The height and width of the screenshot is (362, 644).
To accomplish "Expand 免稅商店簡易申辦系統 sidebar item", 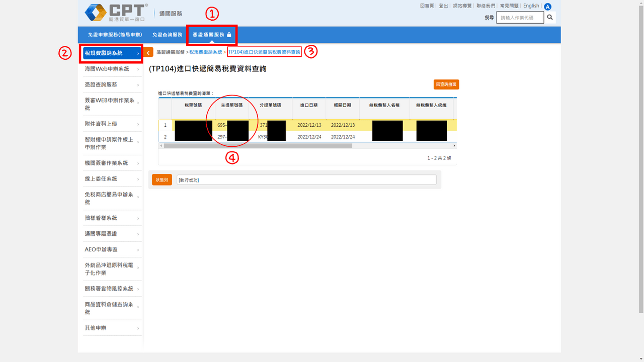I will [112, 198].
